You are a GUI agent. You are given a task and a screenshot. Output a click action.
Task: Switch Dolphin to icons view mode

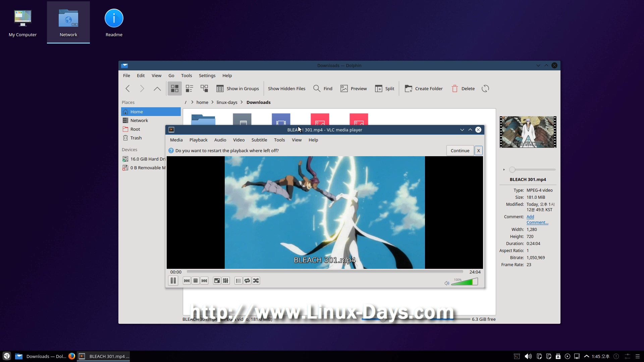[175, 88]
